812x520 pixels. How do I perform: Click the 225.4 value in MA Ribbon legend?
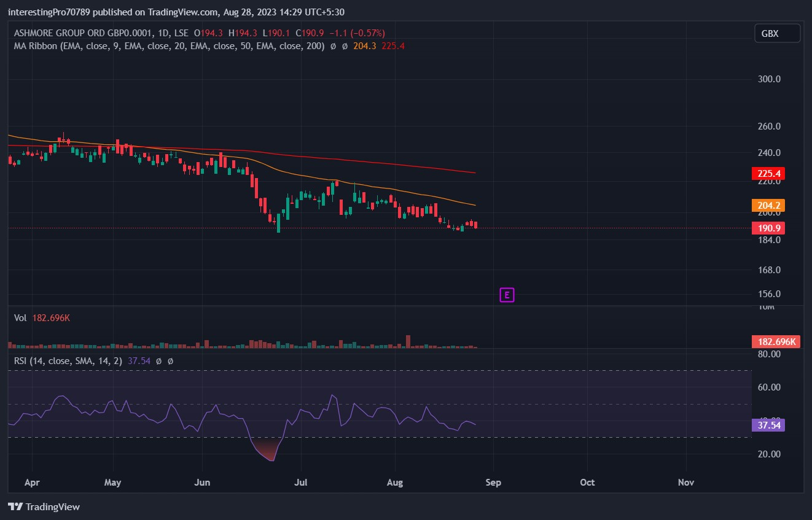393,46
